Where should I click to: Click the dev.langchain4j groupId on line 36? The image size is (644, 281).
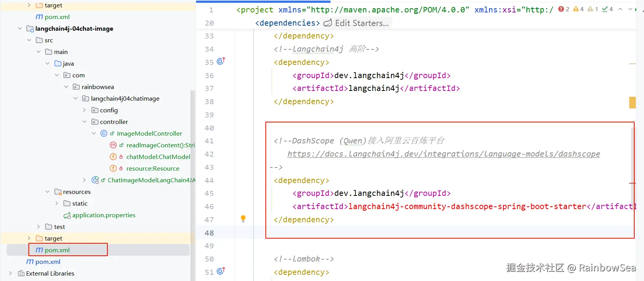tap(369, 75)
